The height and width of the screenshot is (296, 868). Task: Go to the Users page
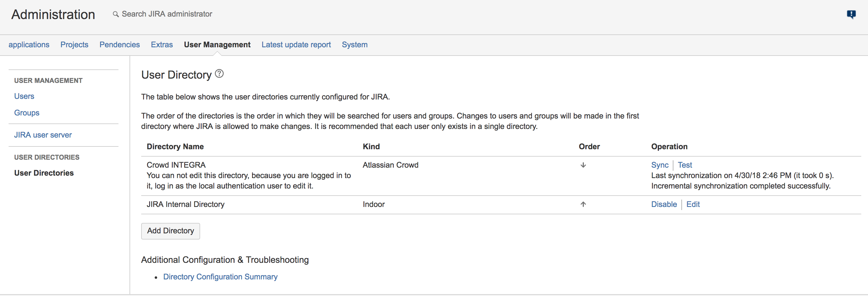(x=24, y=96)
